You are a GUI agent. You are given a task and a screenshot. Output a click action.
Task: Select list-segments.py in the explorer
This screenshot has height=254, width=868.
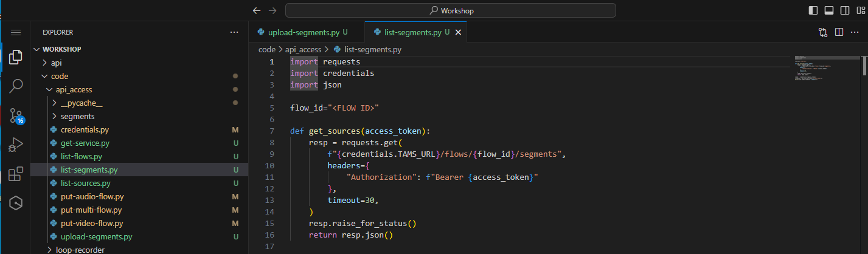[x=139, y=170]
